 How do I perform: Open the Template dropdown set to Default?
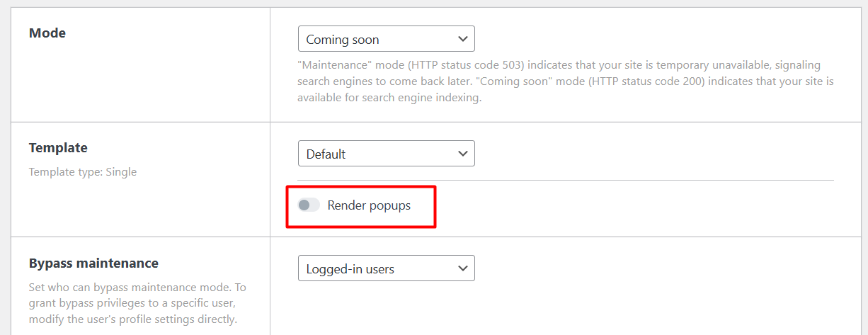coord(386,154)
